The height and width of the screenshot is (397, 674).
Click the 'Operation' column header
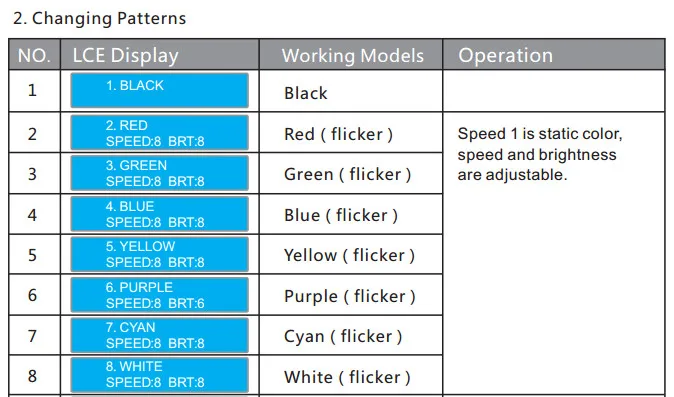[x=554, y=55]
